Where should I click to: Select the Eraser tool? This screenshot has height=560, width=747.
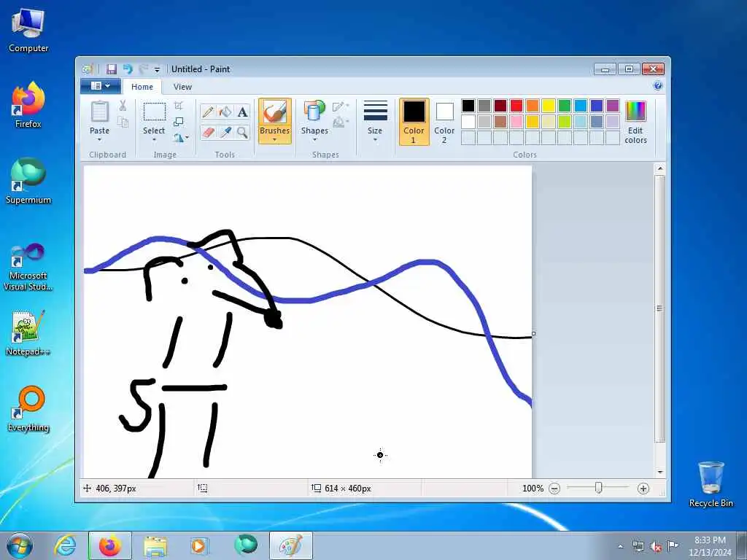[208, 132]
